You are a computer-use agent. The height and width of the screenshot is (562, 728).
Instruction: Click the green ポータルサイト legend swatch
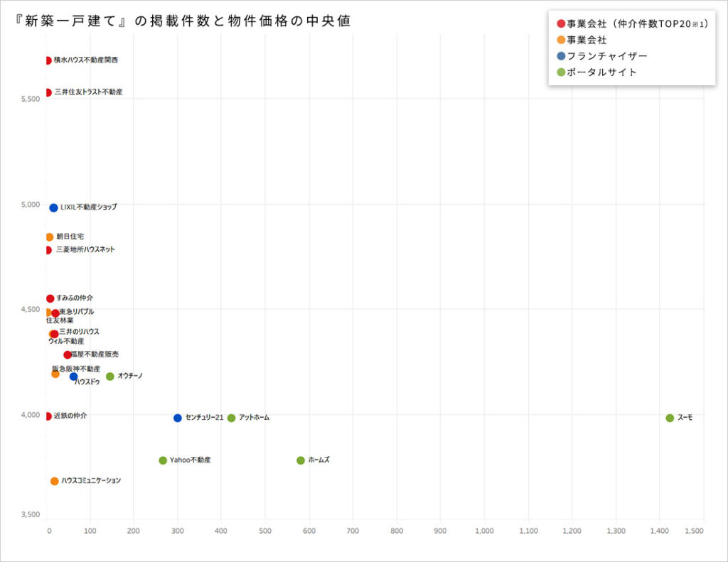coord(560,72)
